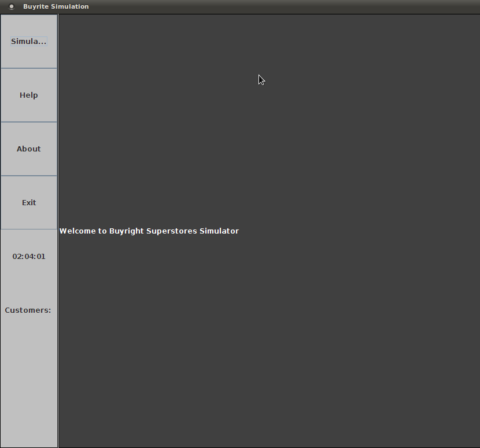
Task: Open the About screen
Action: (x=29, y=149)
